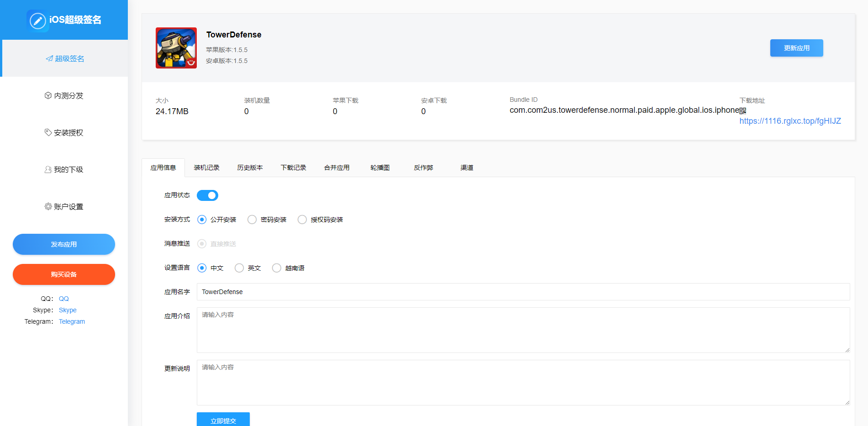Image resolution: width=868 pixels, height=426 pixels.
Task: Open 超级签名 in sidebar
Action: coord(65,58)
